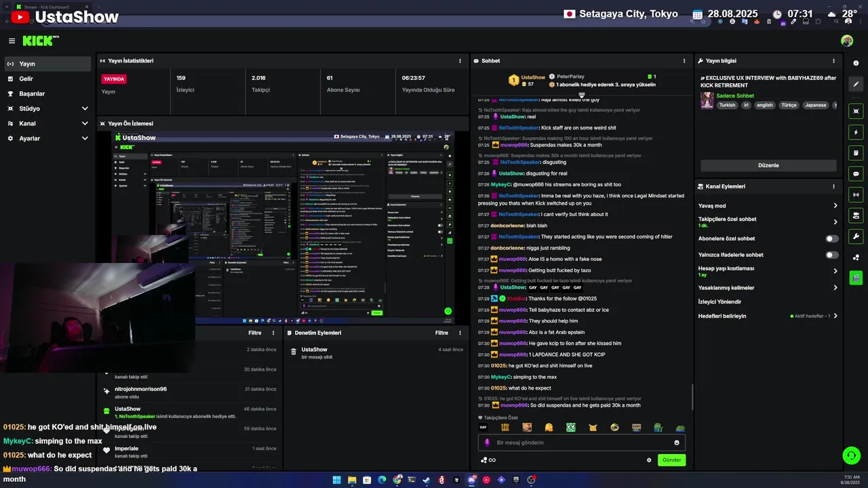Click the infinity icon below message box
The width and height of the screenshot is (868, 488).
pyautogui.click(x=492, y=460)
